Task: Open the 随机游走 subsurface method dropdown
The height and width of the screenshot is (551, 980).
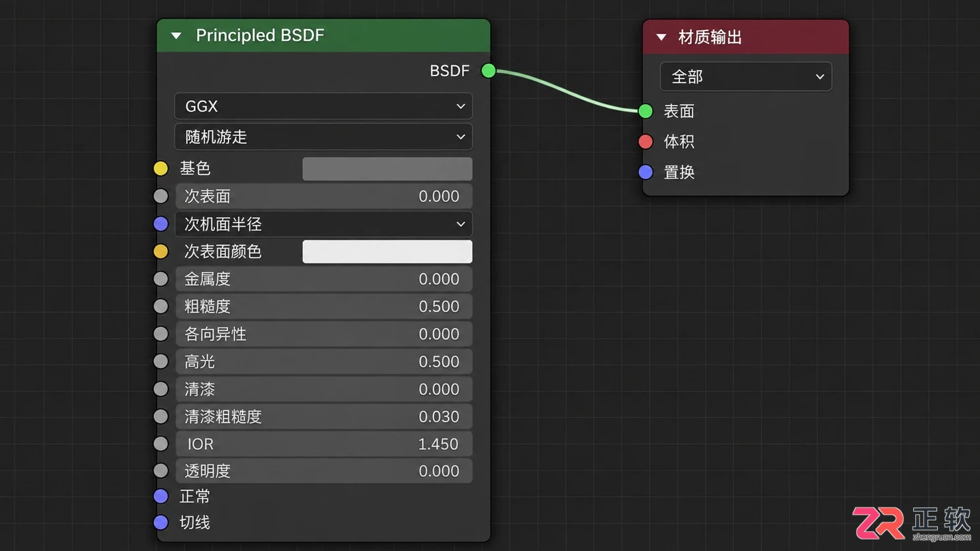Action: (x=323, y=137)
